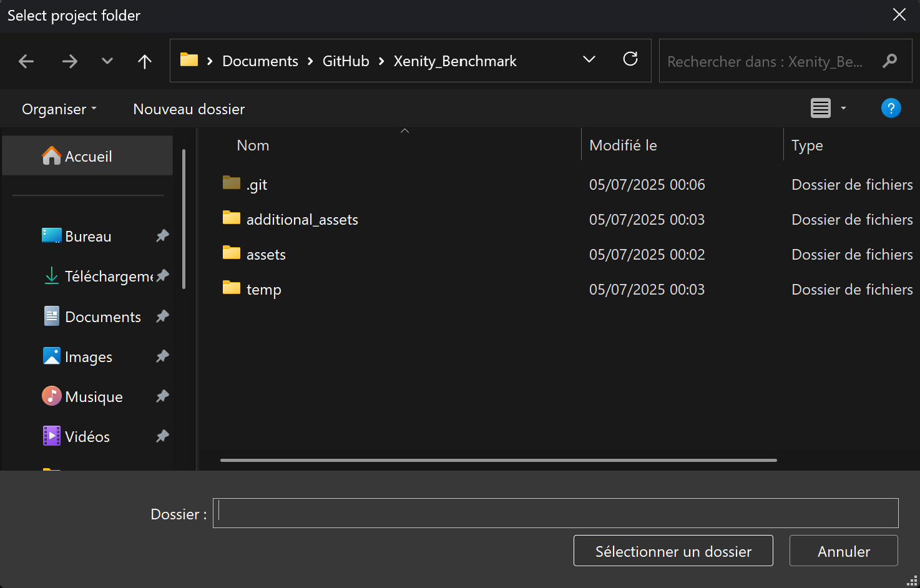920x588 pixels.
Task: Refresh the folder view
Action: [x=630, y=59]
